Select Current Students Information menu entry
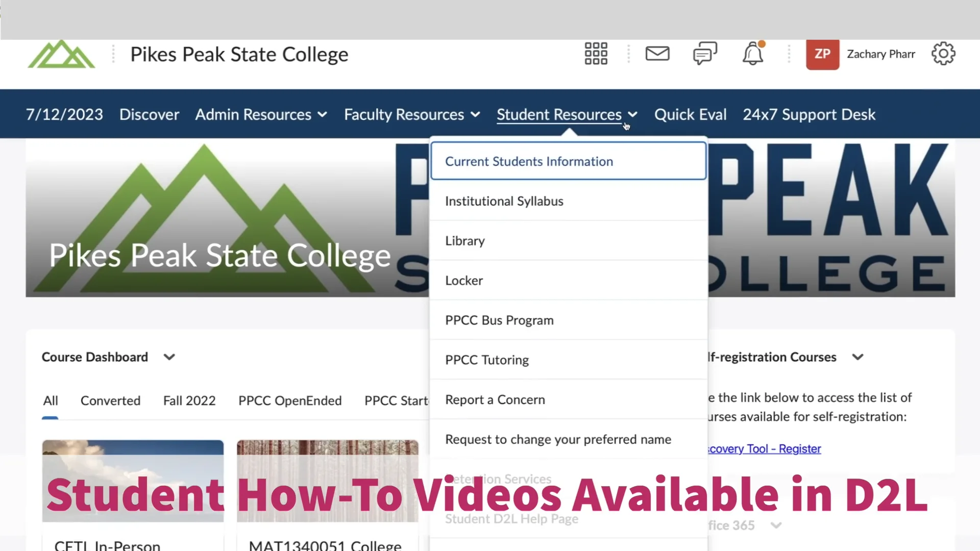 529,161
